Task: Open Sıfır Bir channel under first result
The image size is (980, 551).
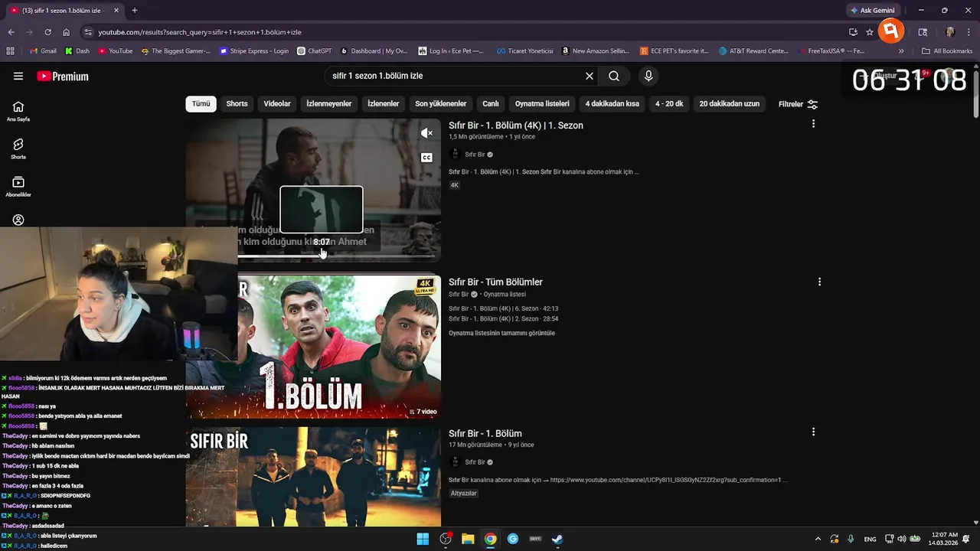Action: click(475, 155)
